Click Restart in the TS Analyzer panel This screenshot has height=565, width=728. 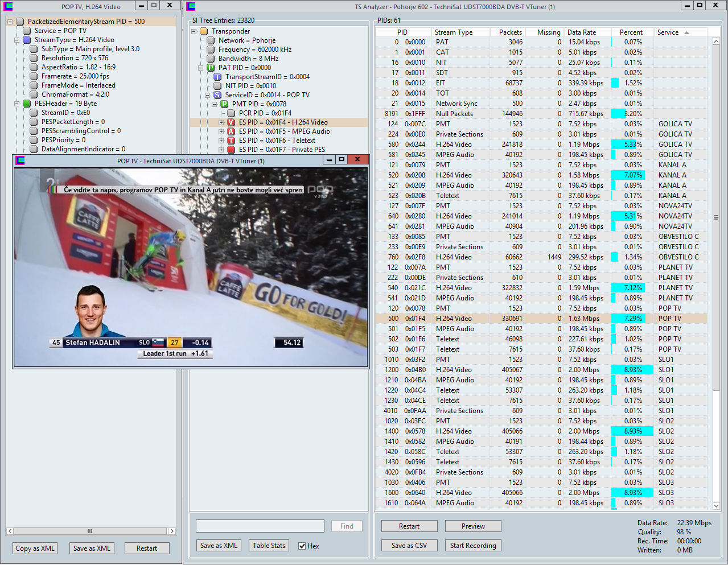(409, 526)
